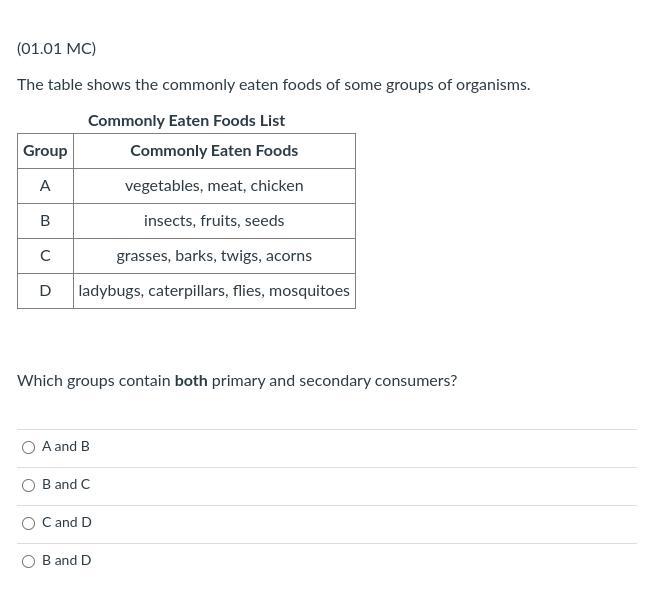Image resolution: width=654 pixels, height=598 pixels.
Task: Click the "(01.01 MC)" question code
Action: 56,48
